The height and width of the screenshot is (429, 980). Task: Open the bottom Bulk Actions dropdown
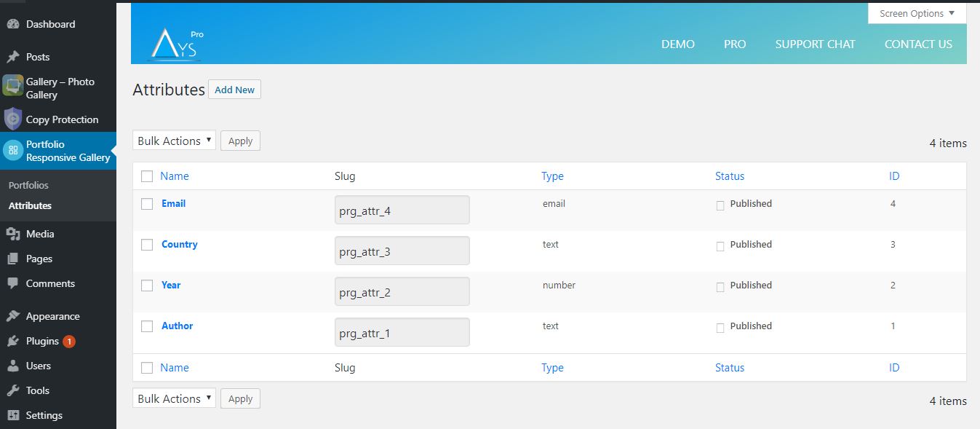coord(175,398)
